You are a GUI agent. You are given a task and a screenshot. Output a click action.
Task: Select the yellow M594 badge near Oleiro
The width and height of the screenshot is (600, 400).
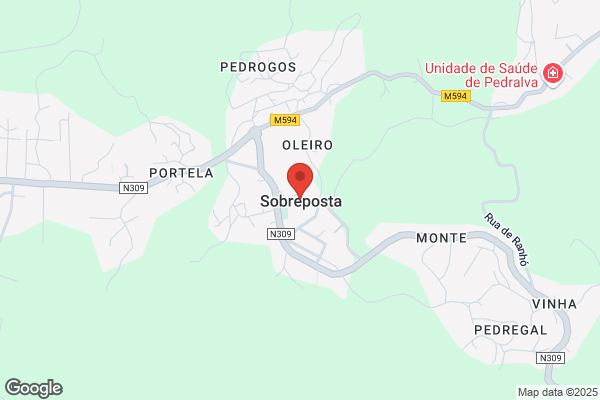(x=285, y=120)
